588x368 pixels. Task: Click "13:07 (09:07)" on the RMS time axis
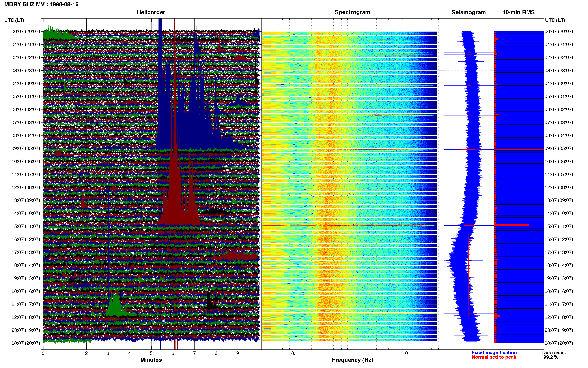click(559, 200)
